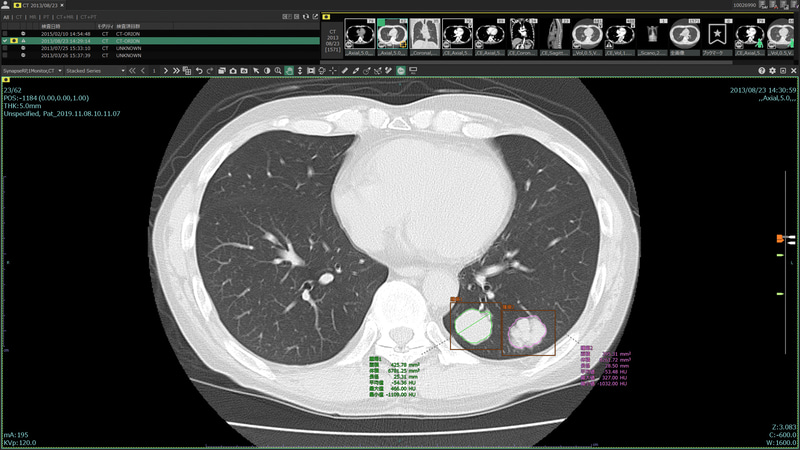Open the SynapseRP,1Monitor,CT layout dropdown

[x=32, y=70]
